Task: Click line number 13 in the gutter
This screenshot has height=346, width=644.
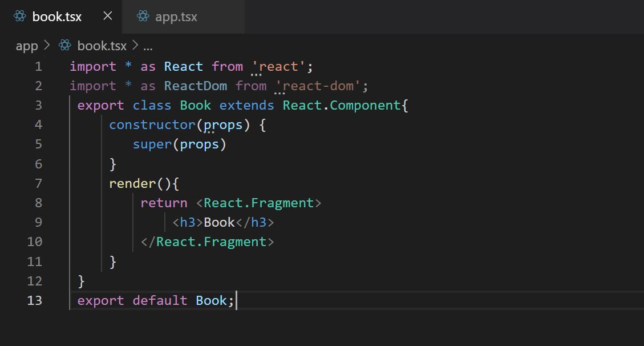Action: point(35,300)
